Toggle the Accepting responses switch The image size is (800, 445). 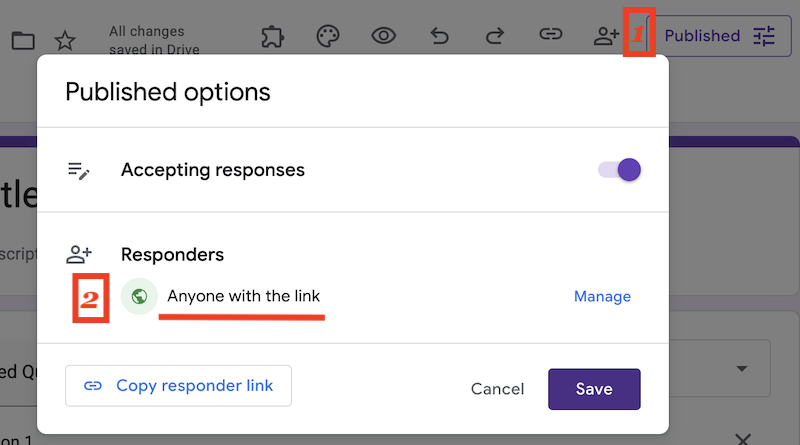pyautogui.click(x=619, y=170)
